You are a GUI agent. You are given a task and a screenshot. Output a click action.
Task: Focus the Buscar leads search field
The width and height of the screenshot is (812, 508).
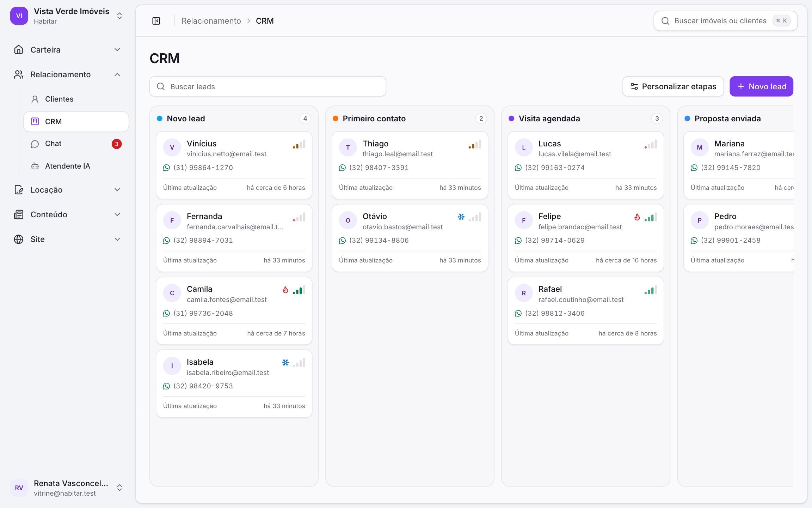(x=268, y=86)
